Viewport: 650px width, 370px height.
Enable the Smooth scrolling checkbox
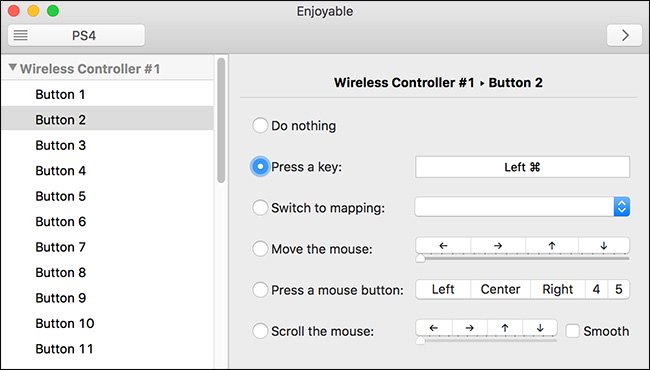pyautogui.click(x=572, y=331)
